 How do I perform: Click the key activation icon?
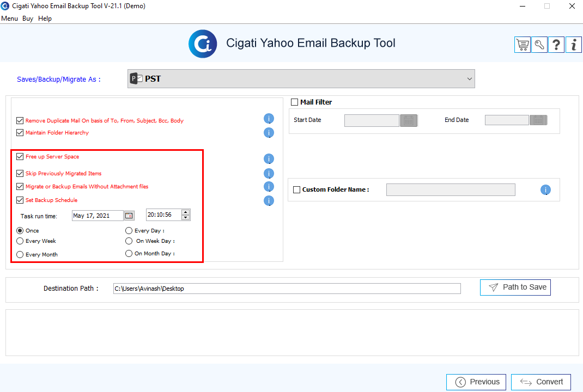(x=539, y=45)
